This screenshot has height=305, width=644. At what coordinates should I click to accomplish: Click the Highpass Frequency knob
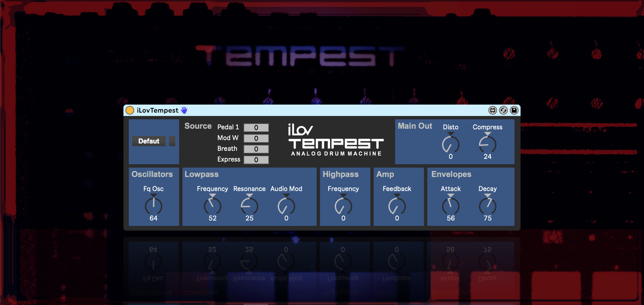[x=343, y=206]
